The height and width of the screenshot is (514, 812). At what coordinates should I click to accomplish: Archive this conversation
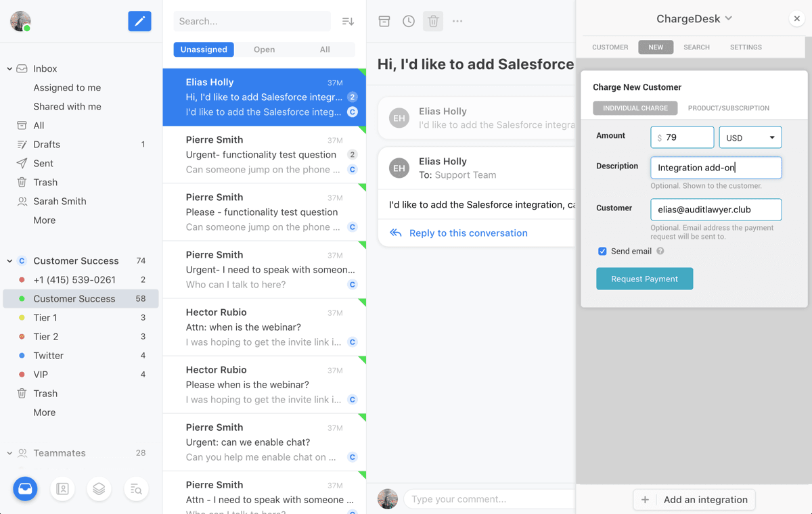384,21
